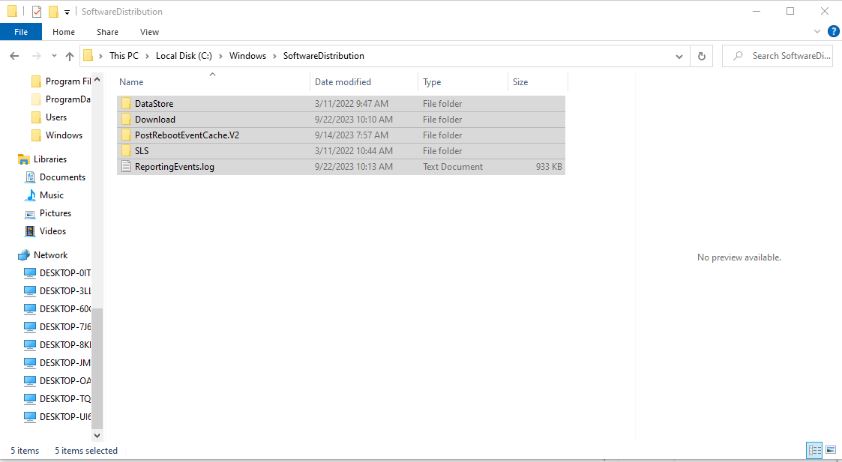Open Network in navigation pane
This screenshot has height=462, width=842.
click(42, 255)
